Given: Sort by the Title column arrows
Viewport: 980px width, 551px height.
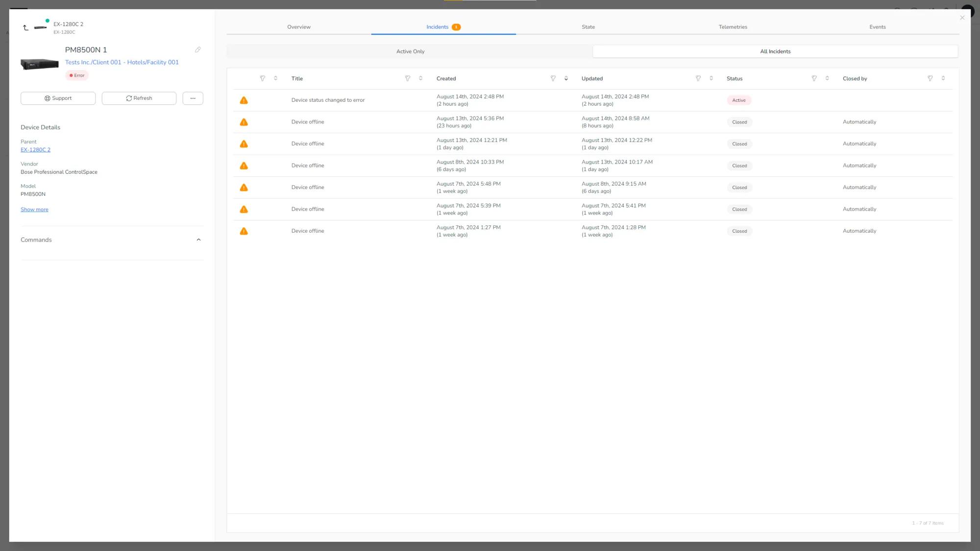Looking at the screenshot, I should (420, 78).
